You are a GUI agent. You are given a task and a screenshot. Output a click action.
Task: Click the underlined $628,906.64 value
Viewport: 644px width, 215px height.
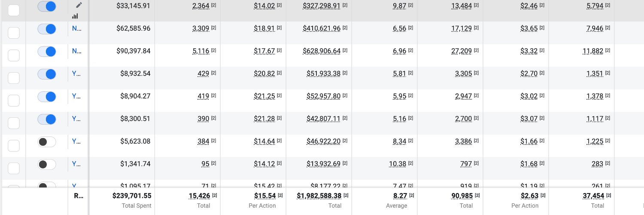pyautogui.click(x=322, y=51)
